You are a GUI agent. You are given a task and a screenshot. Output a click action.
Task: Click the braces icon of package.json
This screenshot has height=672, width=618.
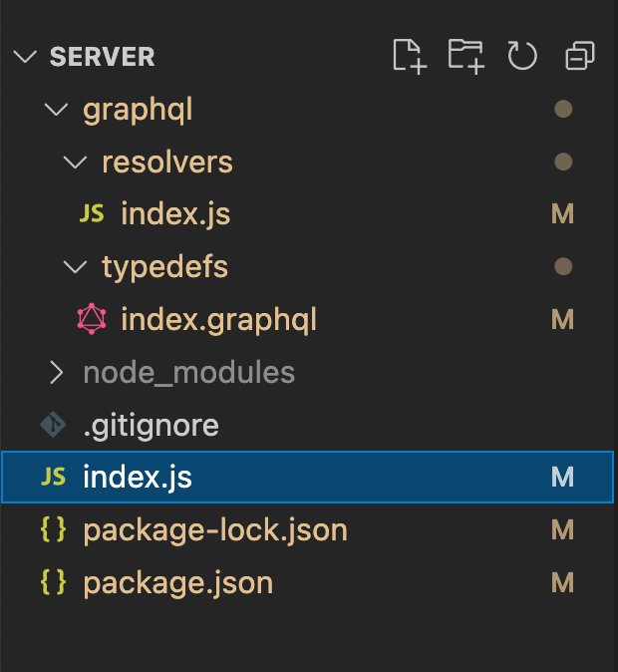point(52,582)
